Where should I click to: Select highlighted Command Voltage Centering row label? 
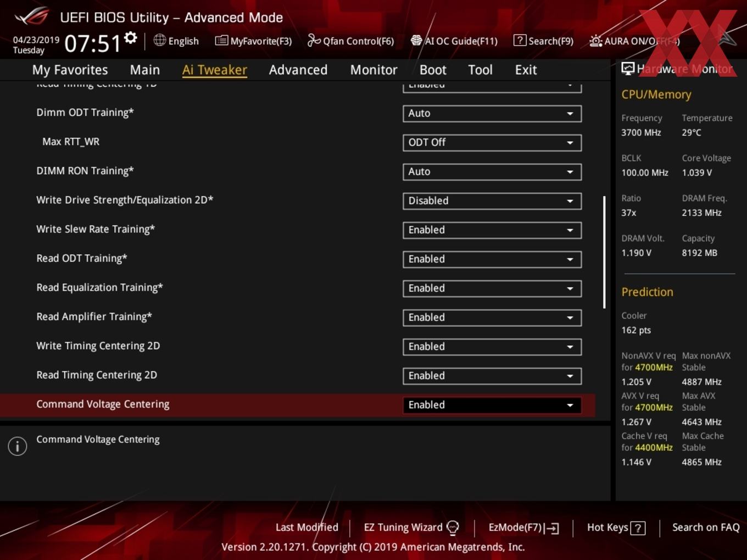click(x=103, y=404)
